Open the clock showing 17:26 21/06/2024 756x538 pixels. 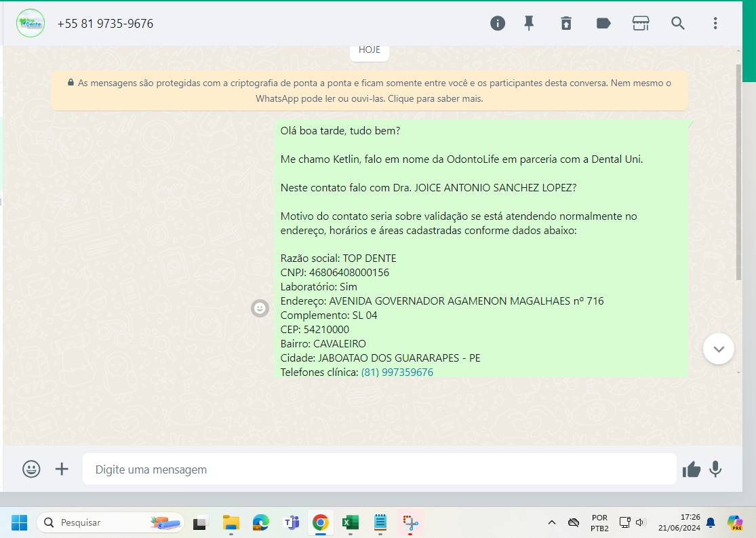point(679,522)
